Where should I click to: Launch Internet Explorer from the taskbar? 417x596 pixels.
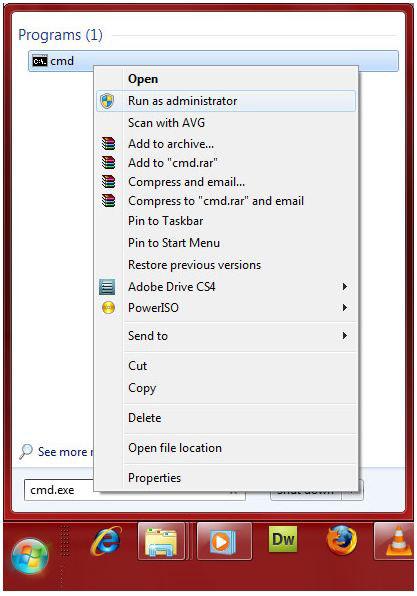pyautogui.click(x=106, y=541)
